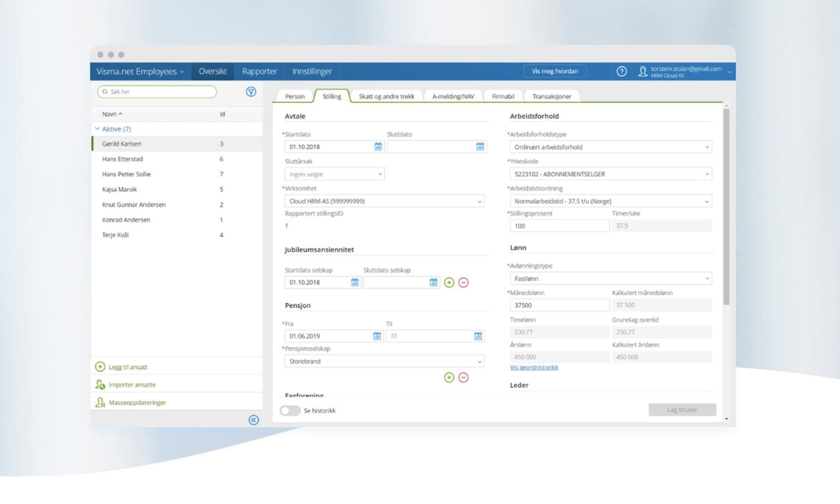Click Masseoppdateringer link
The height and width of the screenshot is (504, 840).
click(137, 402)
